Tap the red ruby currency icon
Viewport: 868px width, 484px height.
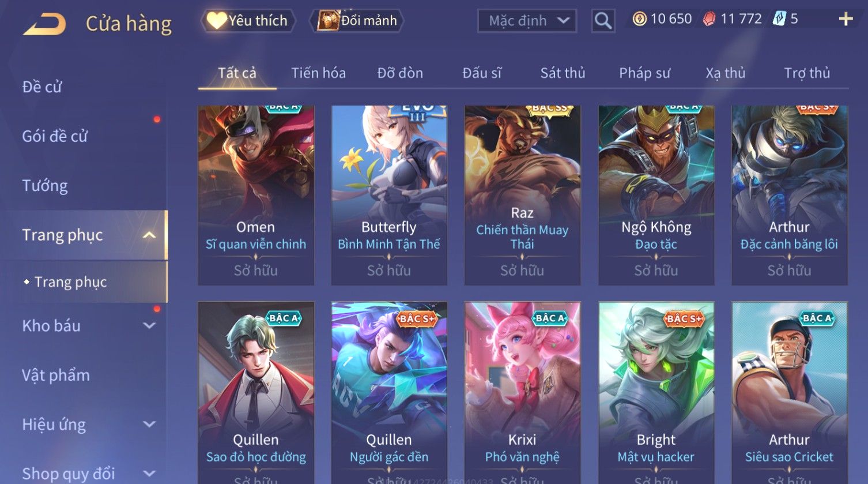coord(709,19)
